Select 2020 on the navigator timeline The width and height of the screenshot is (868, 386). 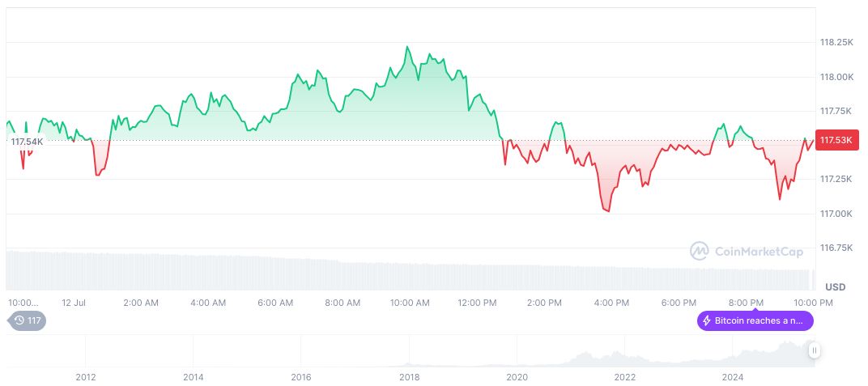pos(517,377)
